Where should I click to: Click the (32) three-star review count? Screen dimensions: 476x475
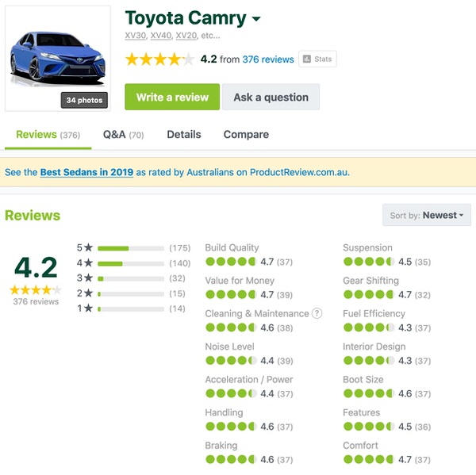click(177, 278)
